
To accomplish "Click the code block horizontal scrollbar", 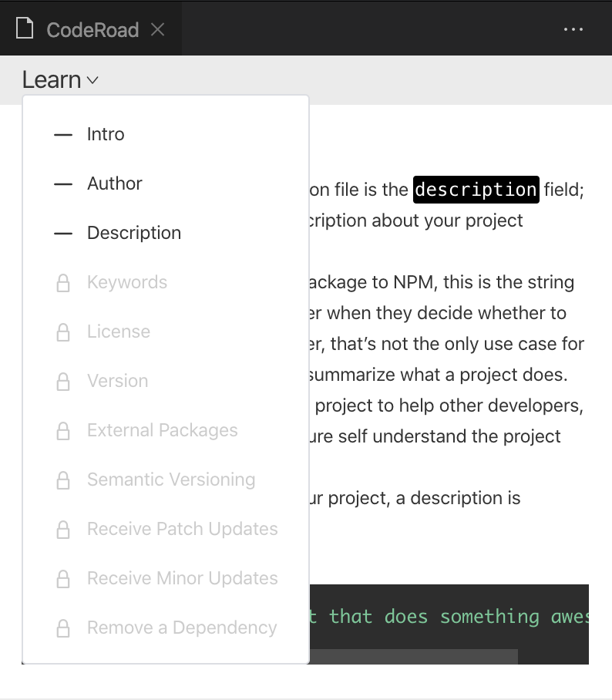I will [x=414, y=656].
